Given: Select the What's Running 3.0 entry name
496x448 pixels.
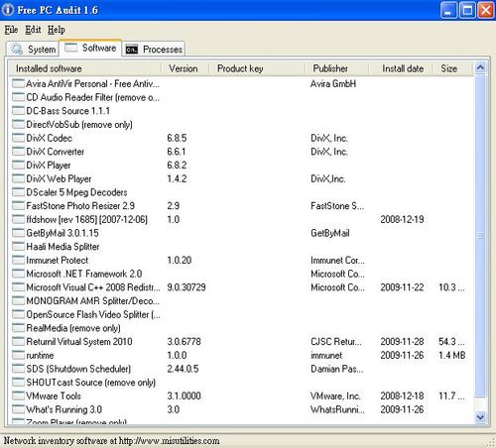Looking at the screenshot, I should pos(63,409).
